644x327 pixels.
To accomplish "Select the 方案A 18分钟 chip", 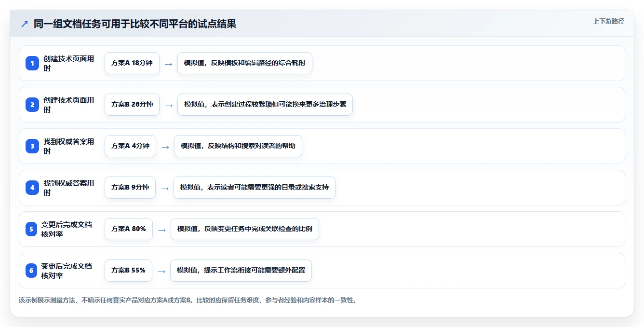I will click(x=132, y=63).
